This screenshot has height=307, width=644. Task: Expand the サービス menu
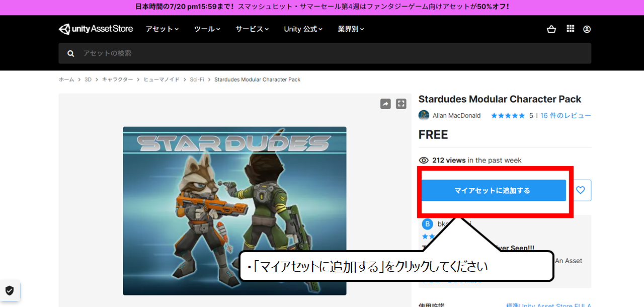point(252,29)
